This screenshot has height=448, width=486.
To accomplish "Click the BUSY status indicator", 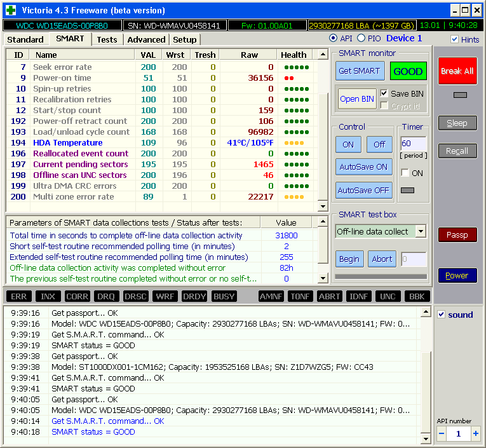I will coord(224,296).
